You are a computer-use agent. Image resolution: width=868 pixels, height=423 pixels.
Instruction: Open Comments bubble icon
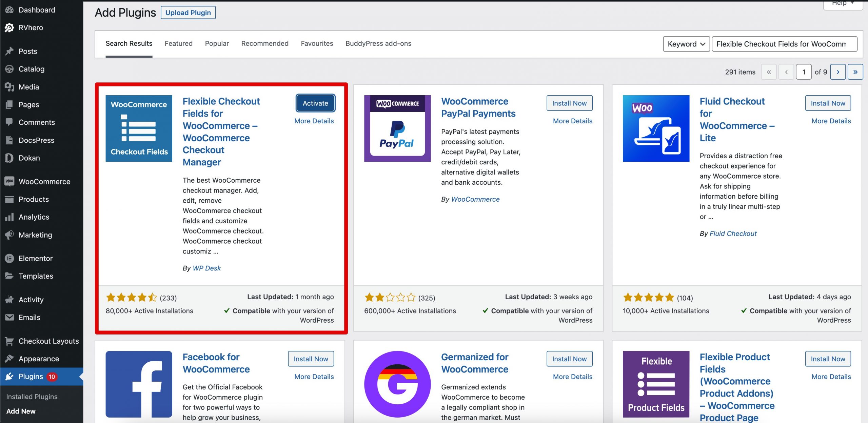(x=9, y=122)
